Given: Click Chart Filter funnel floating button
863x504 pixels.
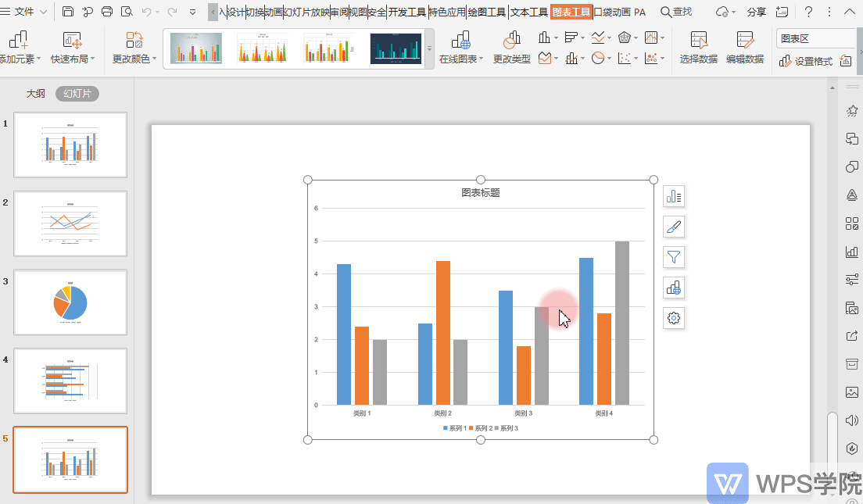Looking at the screenshot, I should pyautogui.click(x=674, y=257).
